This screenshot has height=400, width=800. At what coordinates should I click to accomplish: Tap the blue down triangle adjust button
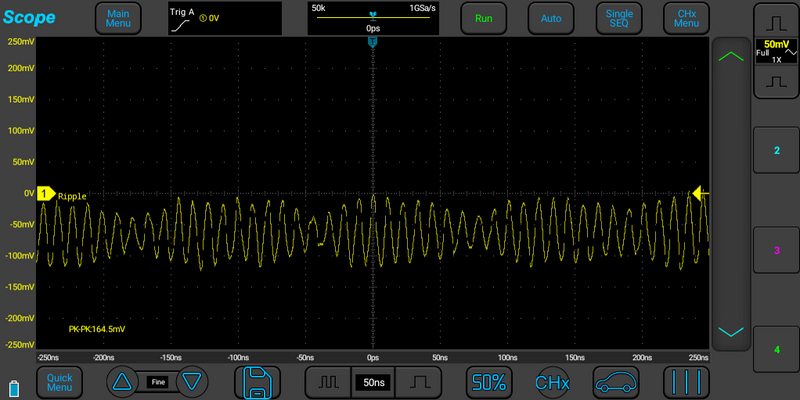pos(192,382)
